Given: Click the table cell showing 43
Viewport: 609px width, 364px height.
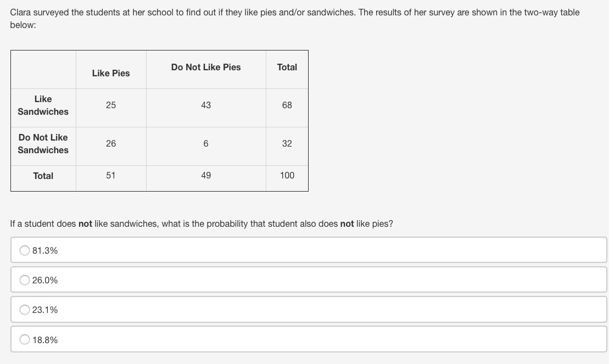Looking at the screenshot, I should click(x=206, y=105).
